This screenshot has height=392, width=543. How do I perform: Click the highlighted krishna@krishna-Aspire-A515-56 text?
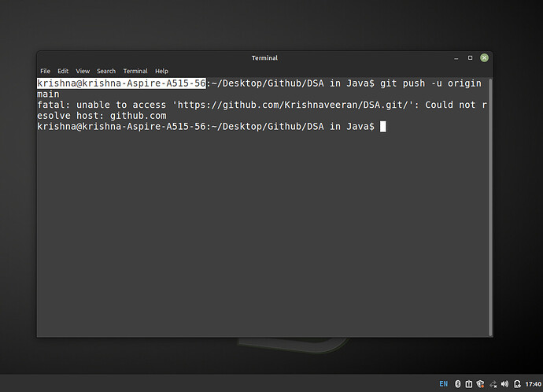121,83
